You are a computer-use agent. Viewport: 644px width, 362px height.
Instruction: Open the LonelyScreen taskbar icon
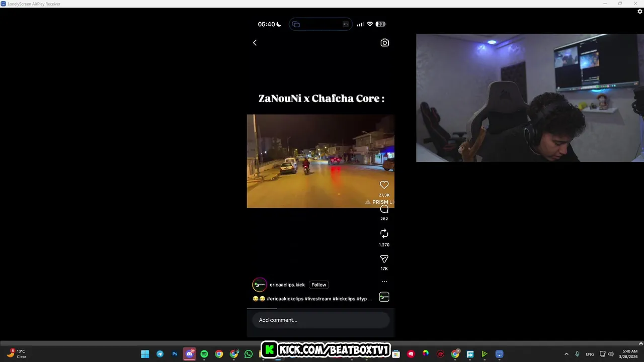[499, 354]
